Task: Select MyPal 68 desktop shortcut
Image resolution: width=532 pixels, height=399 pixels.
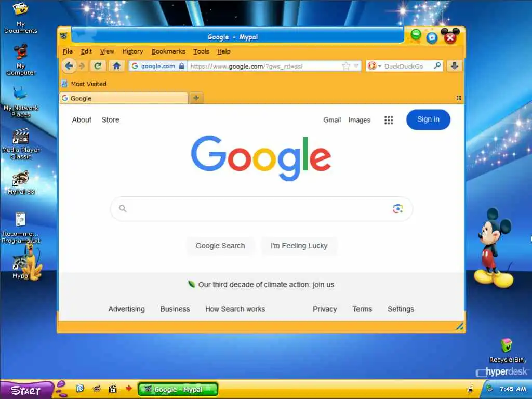Action: (x=21, y=182)
